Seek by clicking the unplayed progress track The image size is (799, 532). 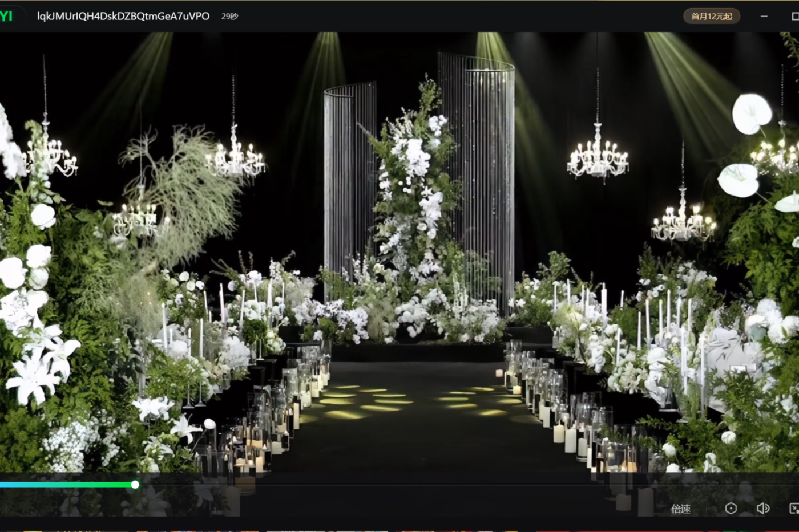pos(468,485)
